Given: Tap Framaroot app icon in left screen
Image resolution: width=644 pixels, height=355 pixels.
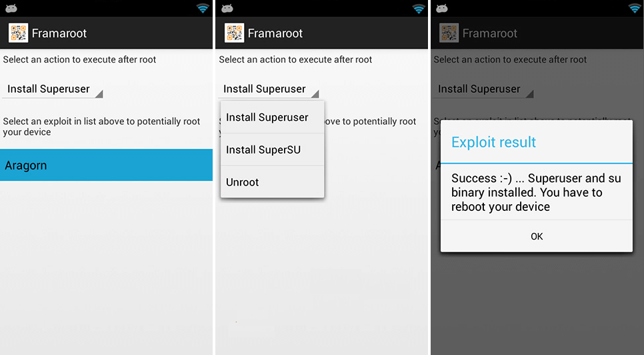Looking at the screenshot, I should (19, 33).
